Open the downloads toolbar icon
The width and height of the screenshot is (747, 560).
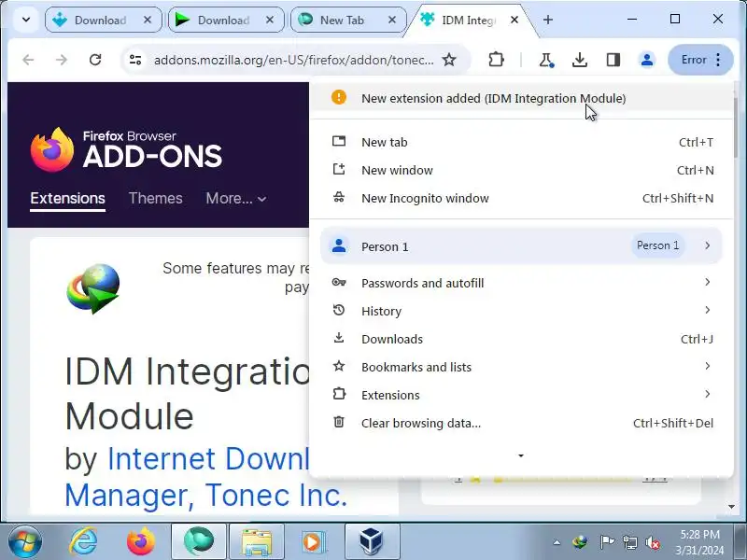coord(579,60)
